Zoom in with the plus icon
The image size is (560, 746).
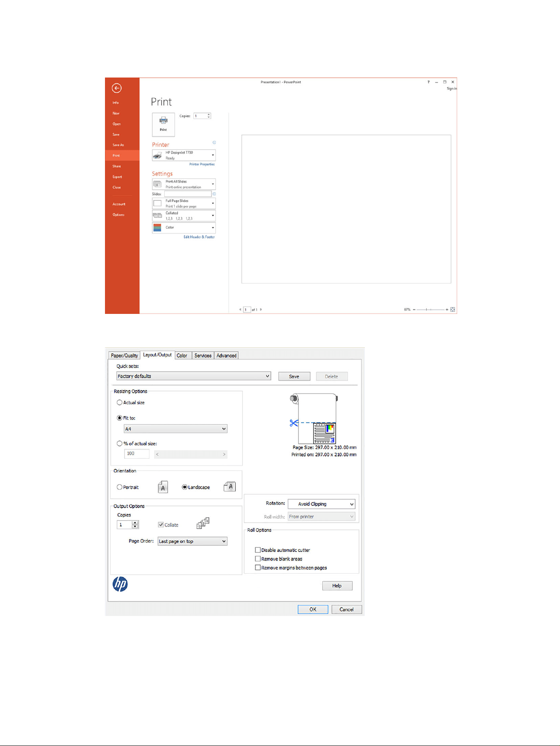447,310
